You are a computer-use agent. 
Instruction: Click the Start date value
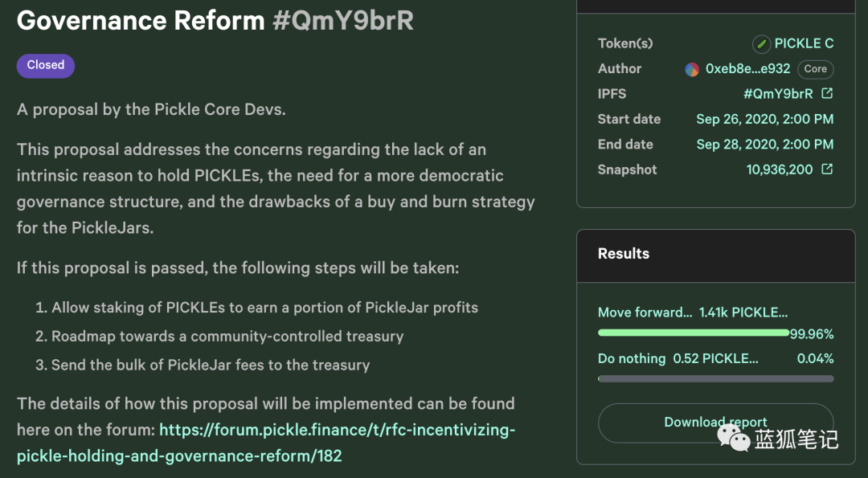click(x=765, y=120)
